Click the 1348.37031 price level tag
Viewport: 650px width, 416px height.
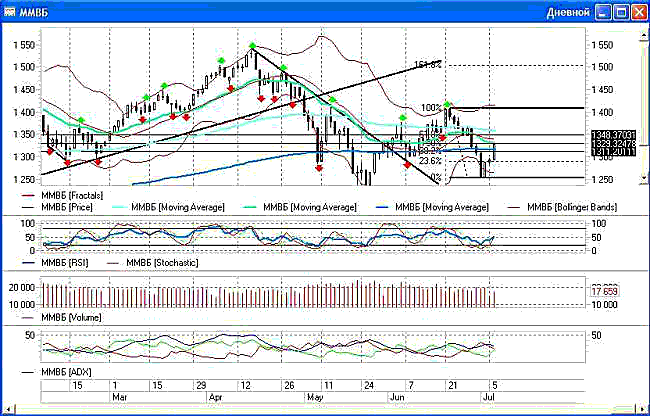[614, 134]
